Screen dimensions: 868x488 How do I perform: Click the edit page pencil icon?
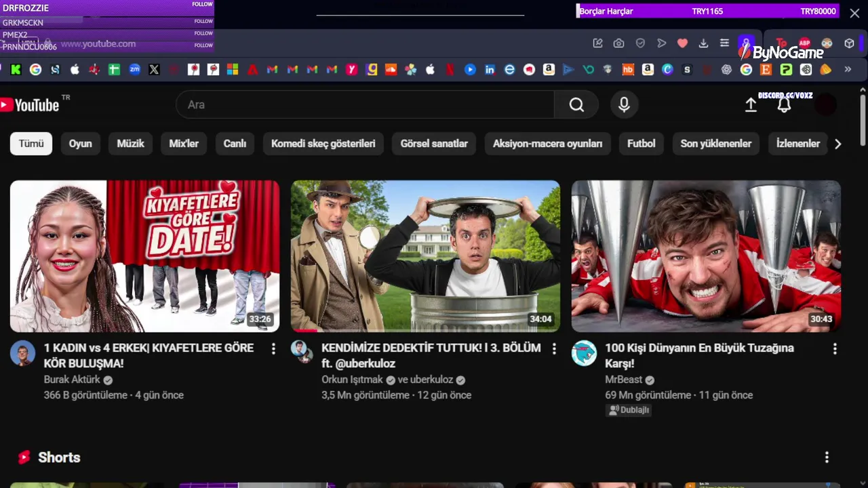pyautogui.click(x=597, y=43)
